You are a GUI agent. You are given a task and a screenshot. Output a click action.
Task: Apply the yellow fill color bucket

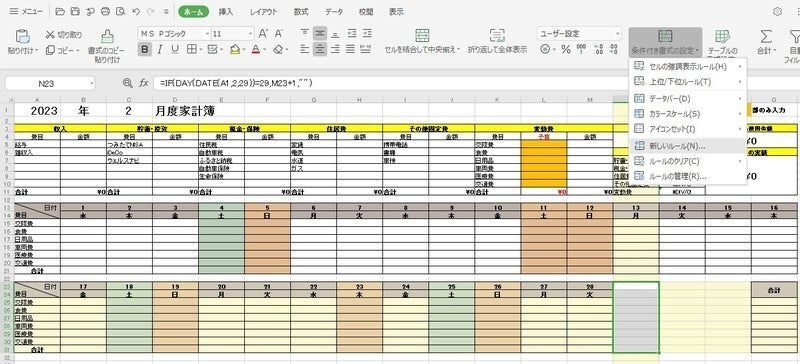pos(235,50)
